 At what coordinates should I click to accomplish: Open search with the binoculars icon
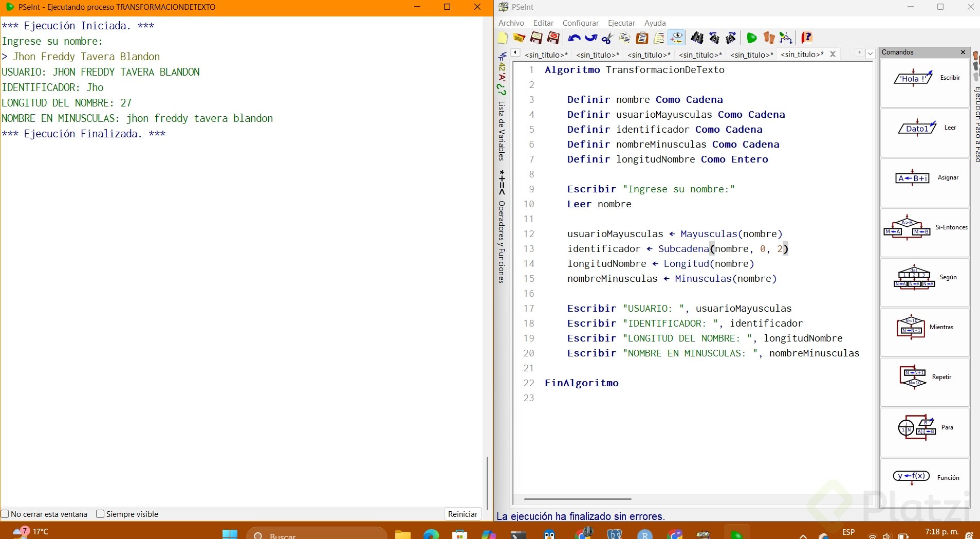697,38
